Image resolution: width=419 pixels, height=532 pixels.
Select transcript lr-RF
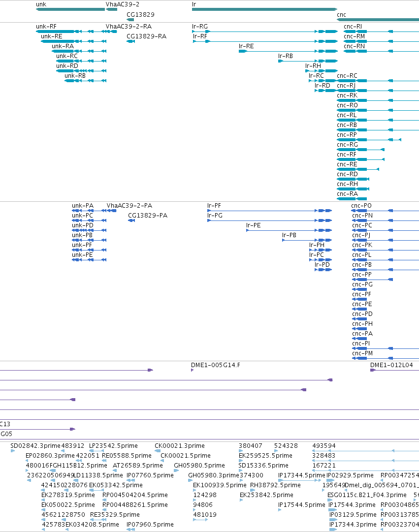pyautogui.click(x=265, y=41)
